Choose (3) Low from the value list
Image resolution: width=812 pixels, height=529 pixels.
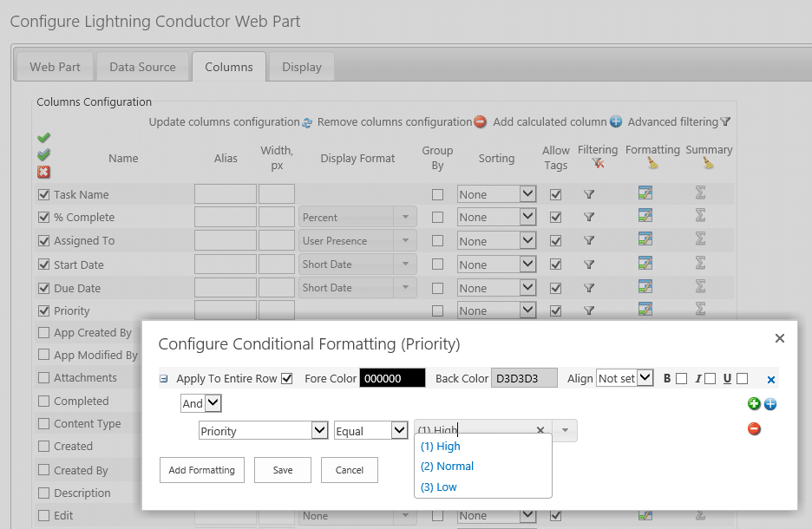pyautogui.click(x=439, y=487)
